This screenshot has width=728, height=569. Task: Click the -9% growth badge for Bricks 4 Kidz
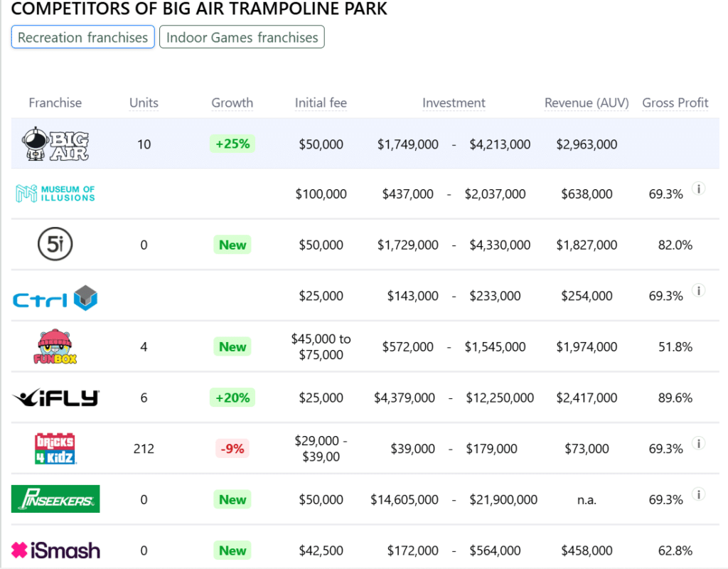point(232,449)
